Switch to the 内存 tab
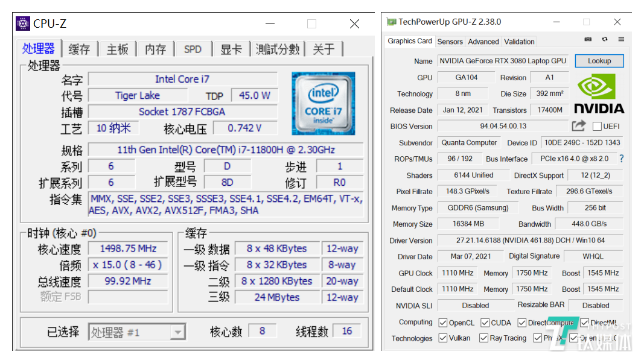 point(155,49)
